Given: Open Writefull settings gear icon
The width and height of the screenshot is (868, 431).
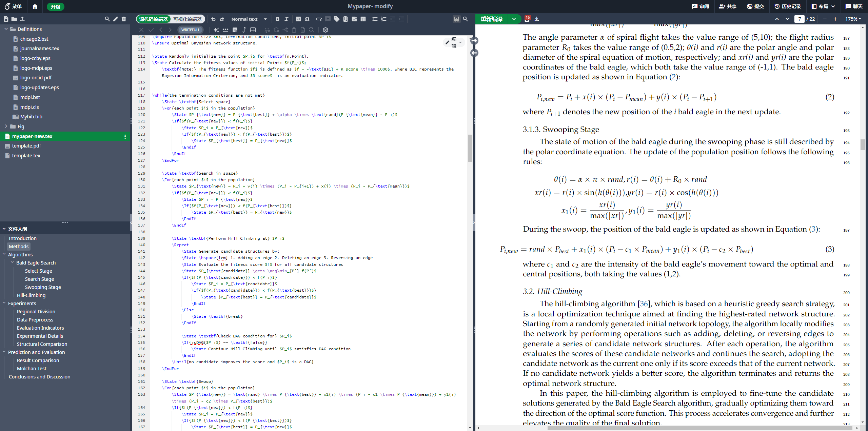Looking at the screenshot, I should pyautogui.click(x=325, y=30).
